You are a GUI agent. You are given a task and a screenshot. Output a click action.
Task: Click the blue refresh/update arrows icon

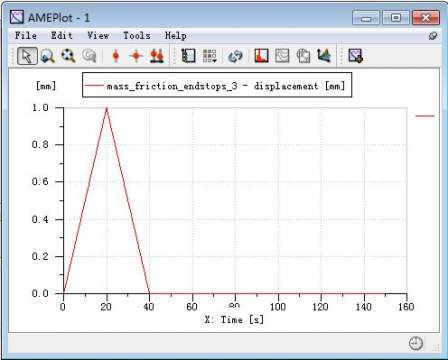235,56
